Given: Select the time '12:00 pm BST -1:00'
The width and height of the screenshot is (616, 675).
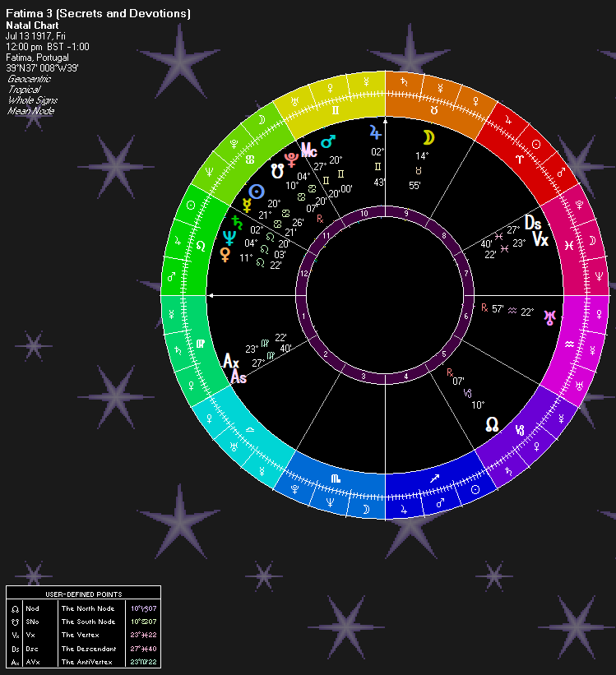Looking at the screenshot, I should [x=48, y=47].
